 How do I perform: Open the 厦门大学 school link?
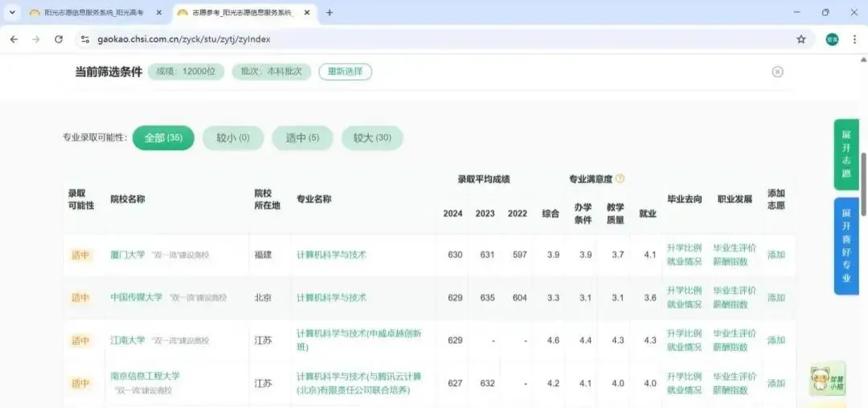pyautogui.click(x=128, y=255)
